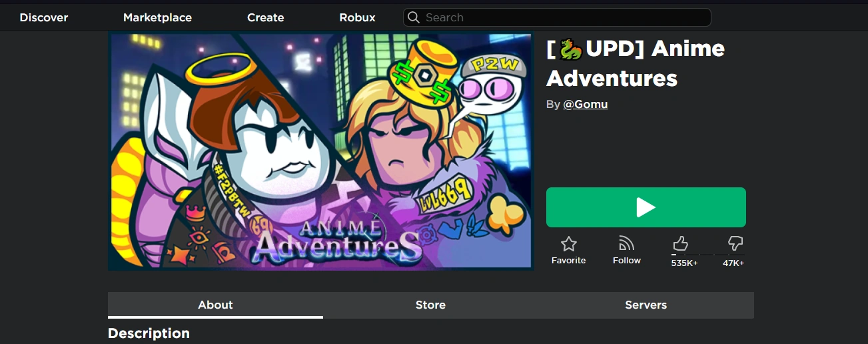Switch to the Store tab

pos(430,305)
